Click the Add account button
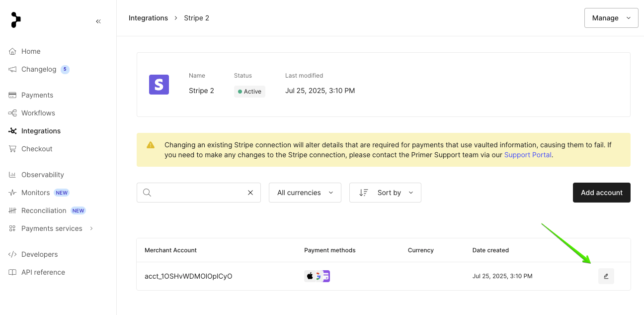644x315 pixels. [x=602, y=193]
